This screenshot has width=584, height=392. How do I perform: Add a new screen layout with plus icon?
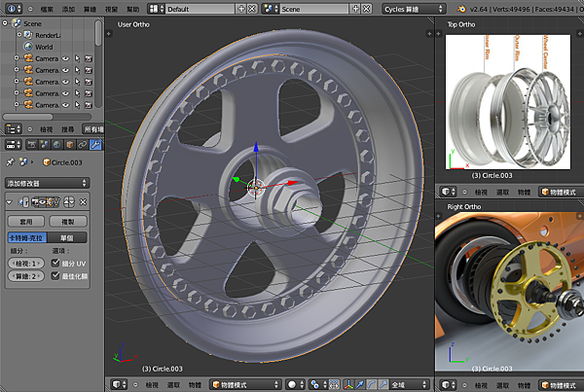239,8
